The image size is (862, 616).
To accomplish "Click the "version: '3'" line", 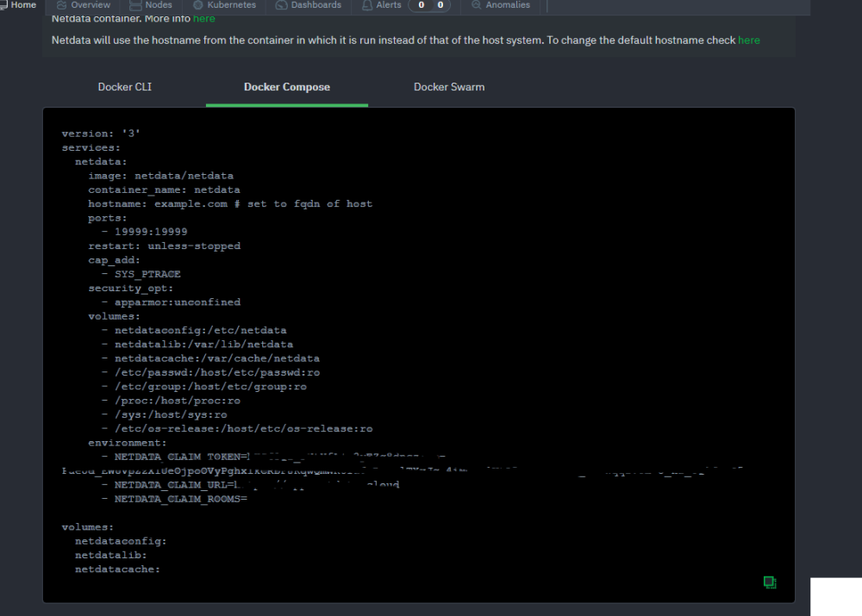I will point(101,134).
